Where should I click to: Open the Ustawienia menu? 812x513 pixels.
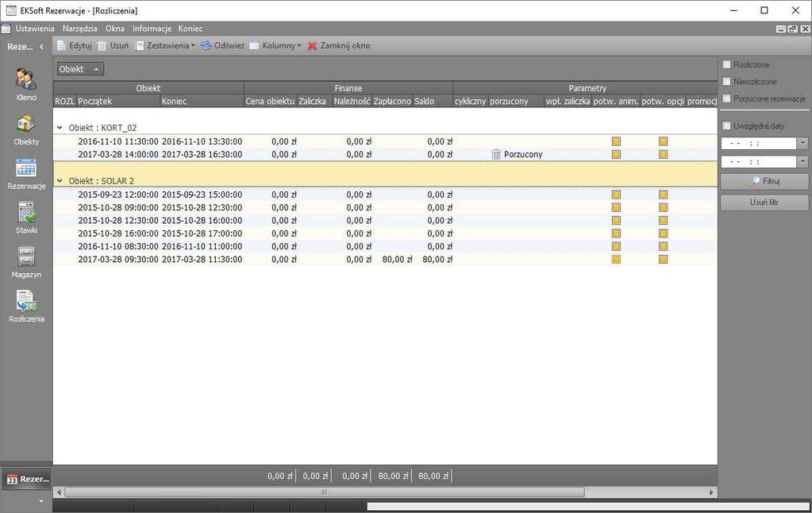(35, 29)
